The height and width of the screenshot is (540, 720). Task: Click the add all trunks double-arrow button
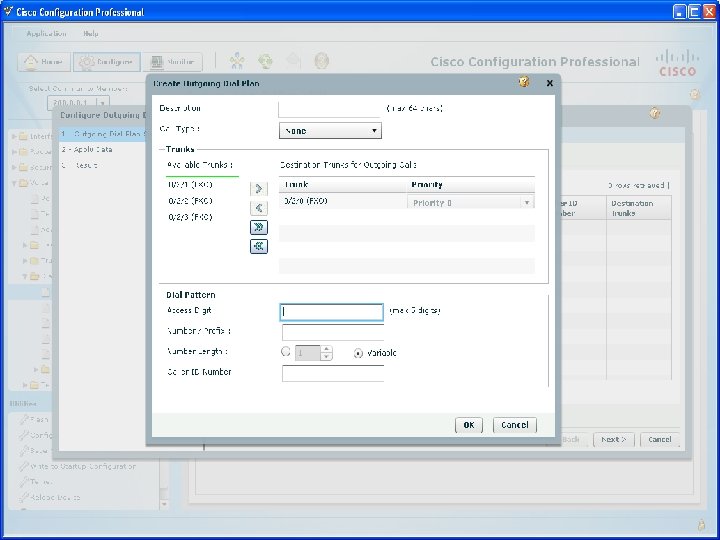click(x=259, y=227)
